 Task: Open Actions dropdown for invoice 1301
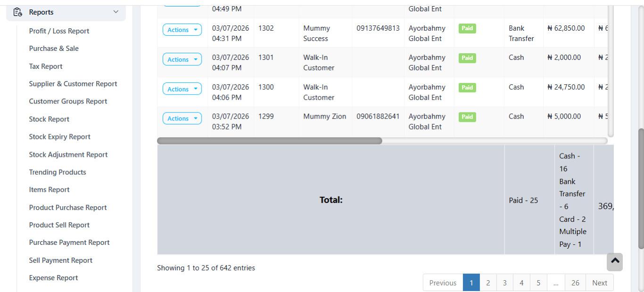(x=182, y=59)
